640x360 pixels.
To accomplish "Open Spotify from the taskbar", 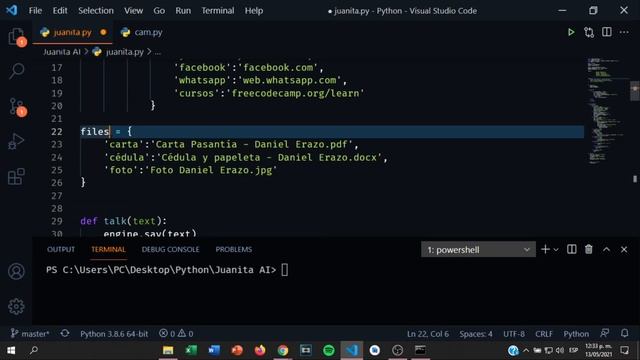I will coord(329,350).
